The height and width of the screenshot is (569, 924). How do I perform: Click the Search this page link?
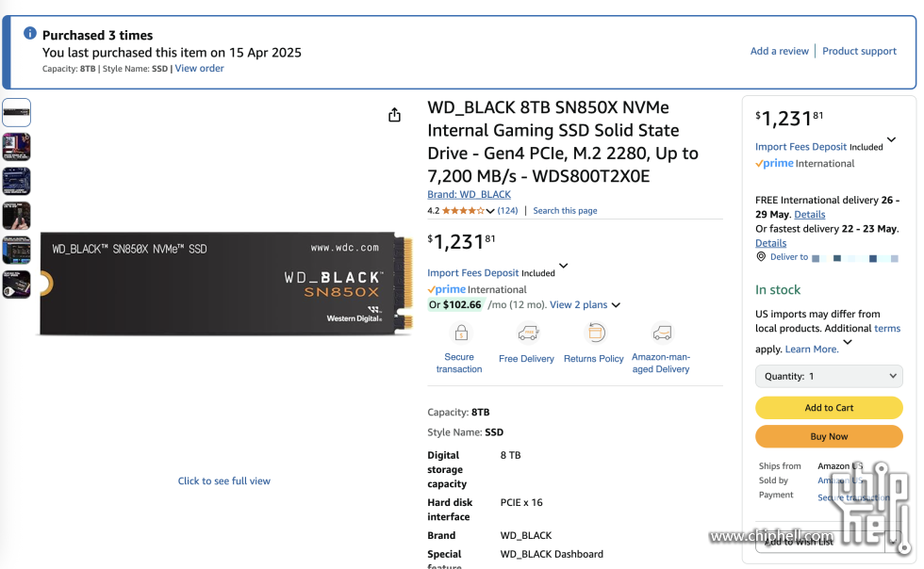tap(565, 210)
